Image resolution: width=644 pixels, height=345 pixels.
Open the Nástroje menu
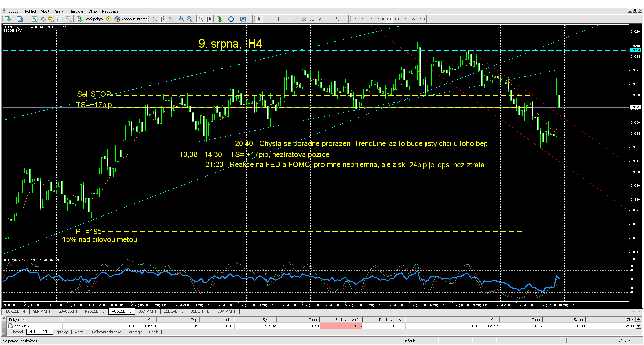click(x=76, y=11)
